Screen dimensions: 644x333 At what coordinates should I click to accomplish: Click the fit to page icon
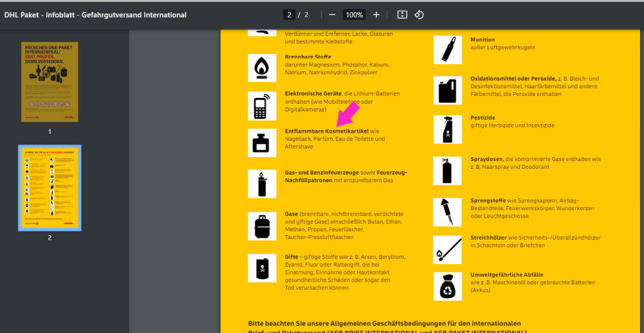coord(402,15)
